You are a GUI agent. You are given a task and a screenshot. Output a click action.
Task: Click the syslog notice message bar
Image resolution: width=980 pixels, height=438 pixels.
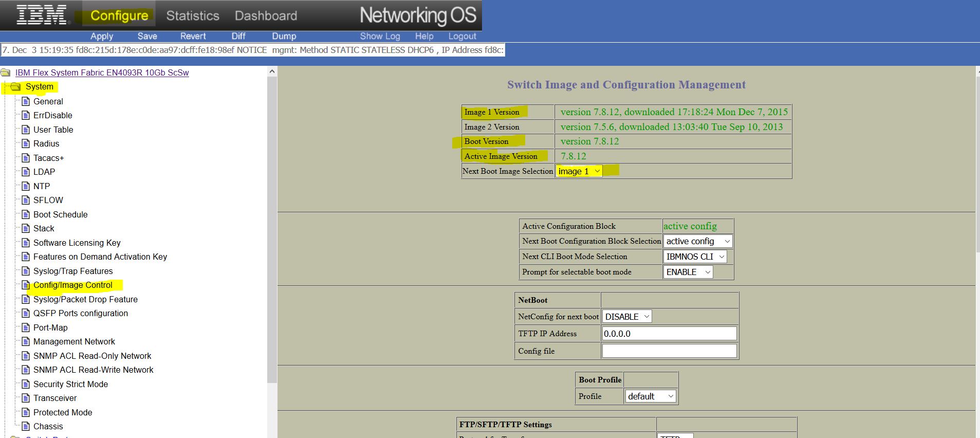click(253, 50)
